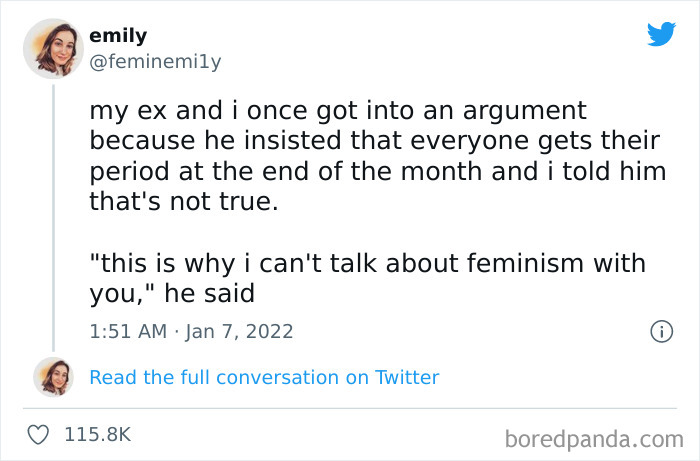Click the line beginning "period at the end"
Viewport: 700px width, 461px height.
pyautogui.click(x=378, y=171)
